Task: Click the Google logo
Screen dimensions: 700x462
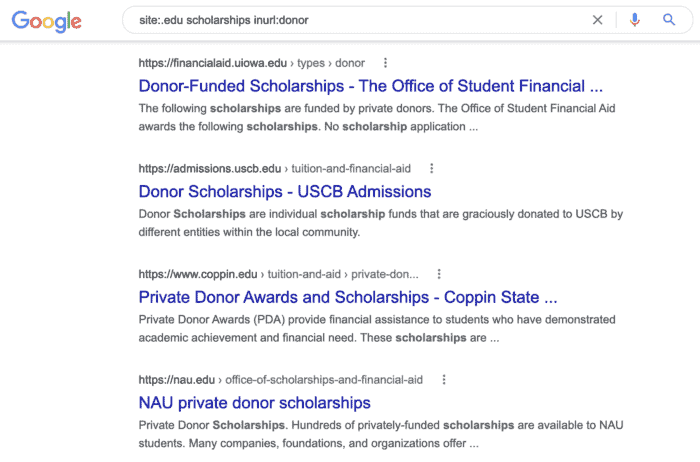Action: pos(46,21)
